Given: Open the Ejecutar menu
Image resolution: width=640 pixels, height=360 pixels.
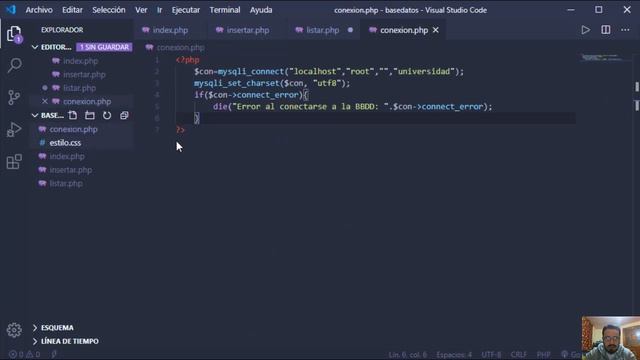Looking at the screenshot, I should (186, 10).
